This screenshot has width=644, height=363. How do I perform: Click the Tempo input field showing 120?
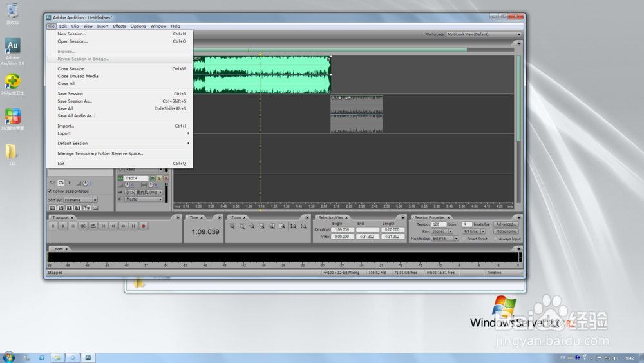439,224
